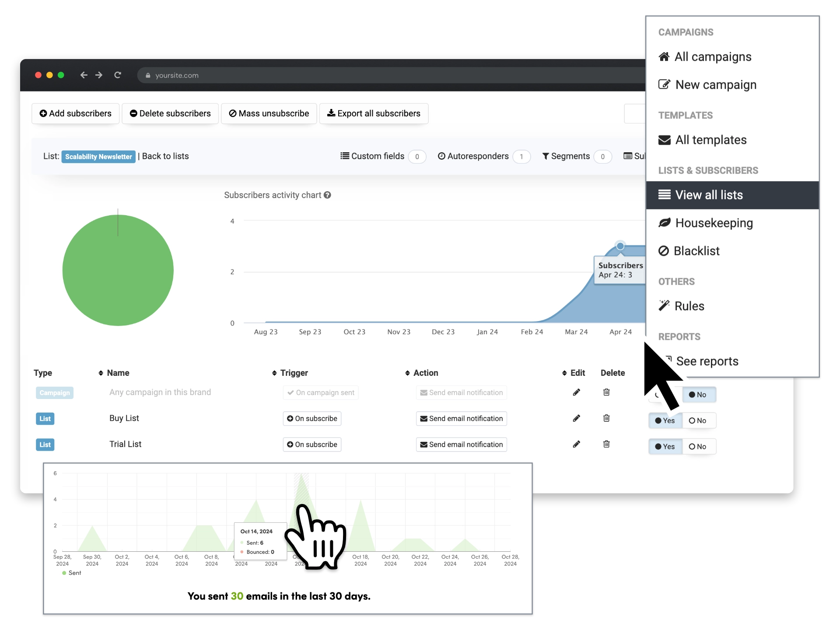This screenshot has height=630, width=840.
Task: Expand the Autoresponders tab showing count 1
Action: click(478, 156)
